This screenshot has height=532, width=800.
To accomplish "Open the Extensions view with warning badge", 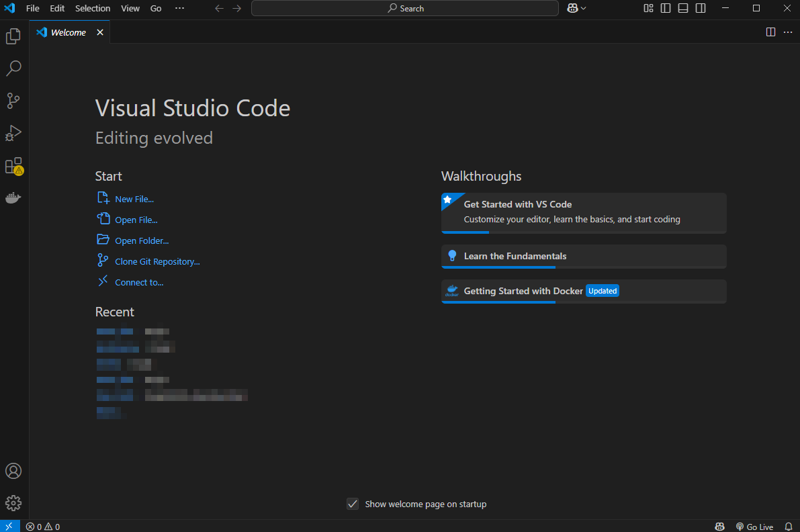I will (x=13, y=166).
